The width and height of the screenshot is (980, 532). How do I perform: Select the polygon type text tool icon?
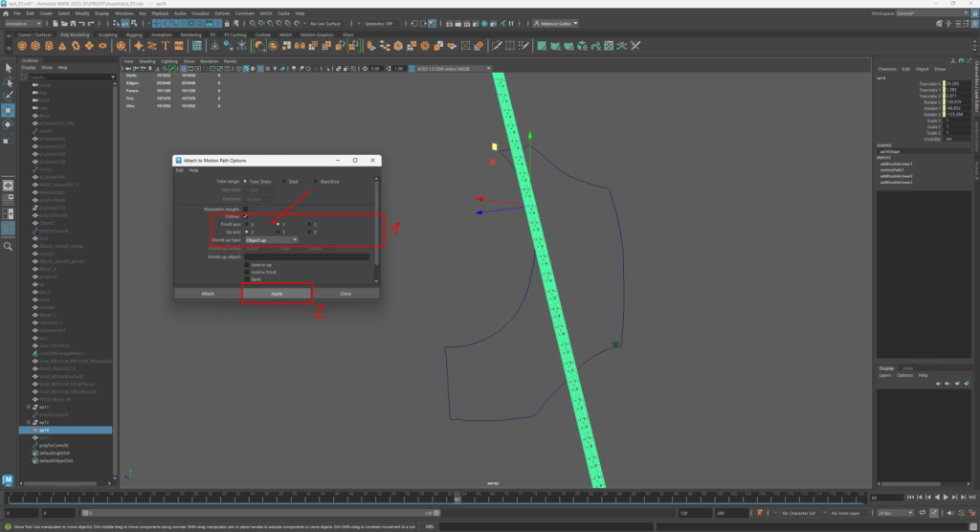pos(166,45)
